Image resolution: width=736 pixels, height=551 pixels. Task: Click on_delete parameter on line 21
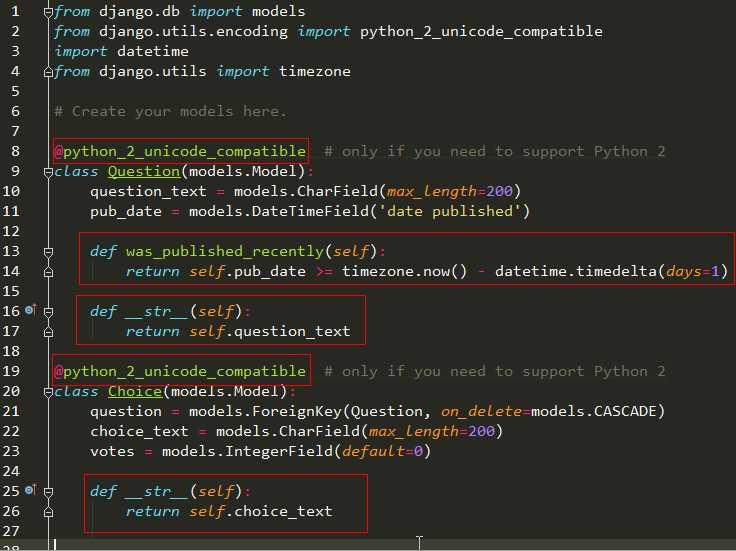click(481, 412)
